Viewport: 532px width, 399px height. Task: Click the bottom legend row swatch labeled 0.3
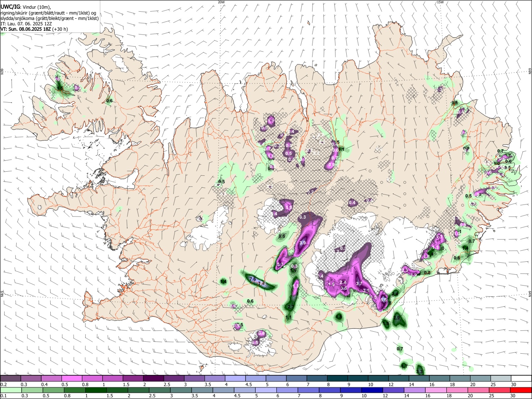click(32, 390)
